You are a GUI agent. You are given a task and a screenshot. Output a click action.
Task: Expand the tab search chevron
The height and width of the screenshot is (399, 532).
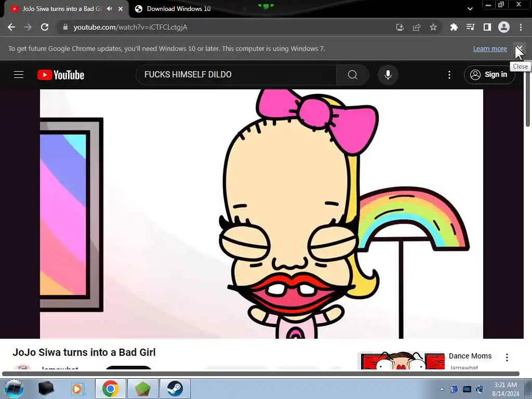coord(470,9)
